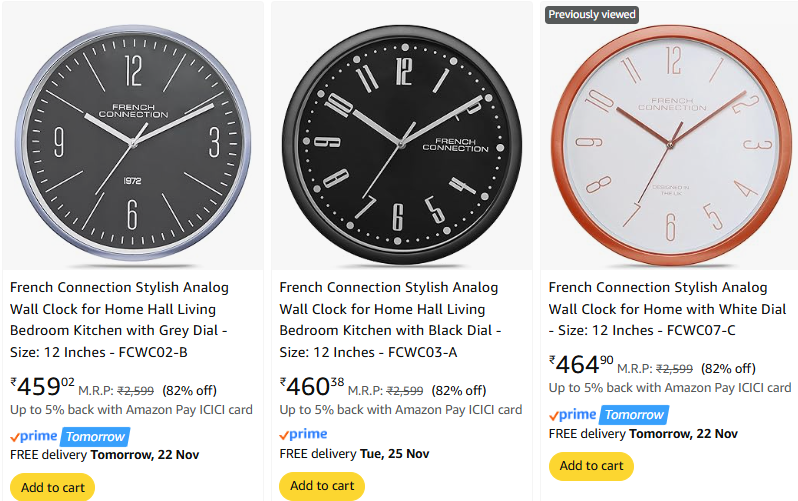The height and width of the screenshot is (501, 798).
Task: Click the Tomorrow badge under white dial clock
Action: pyautogui.click(x=635, y=415)
